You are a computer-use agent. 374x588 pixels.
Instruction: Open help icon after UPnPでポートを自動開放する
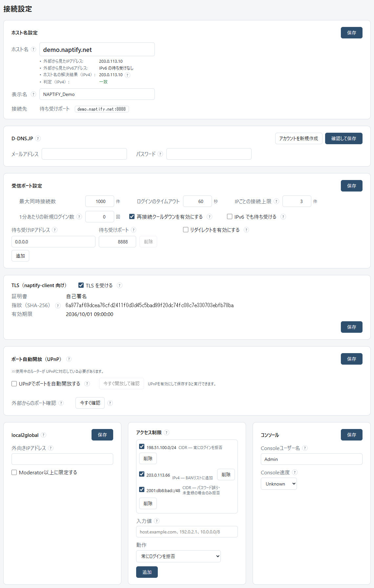pos(87,384)
